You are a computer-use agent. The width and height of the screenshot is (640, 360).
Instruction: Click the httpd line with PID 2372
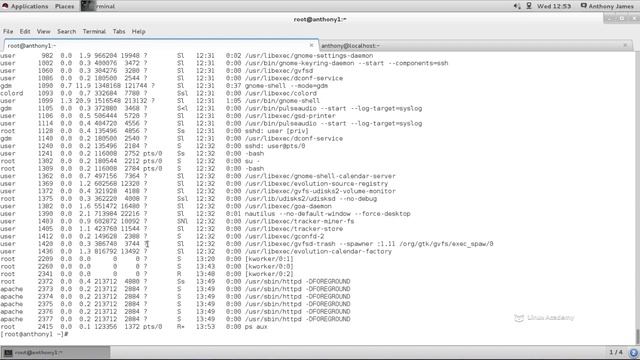coord(176,282)
